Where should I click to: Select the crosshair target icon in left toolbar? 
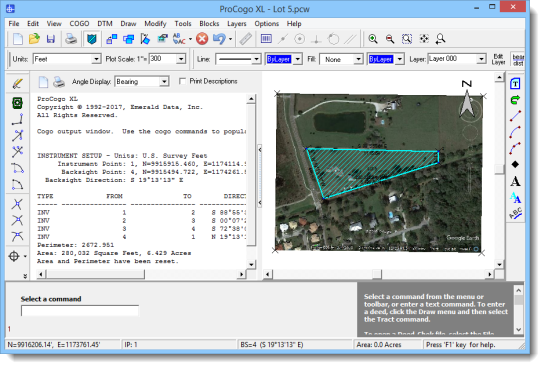pyautogui.click(x=14, y=256)
